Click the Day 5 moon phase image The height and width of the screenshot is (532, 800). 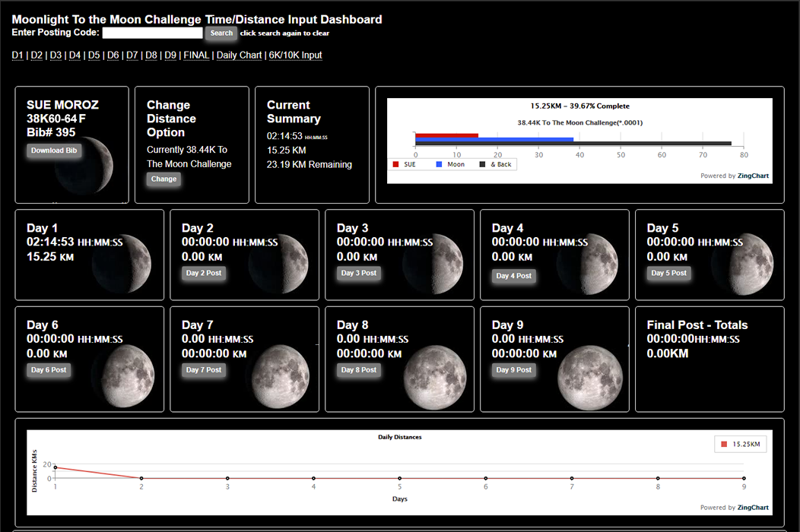pos(743,264)
